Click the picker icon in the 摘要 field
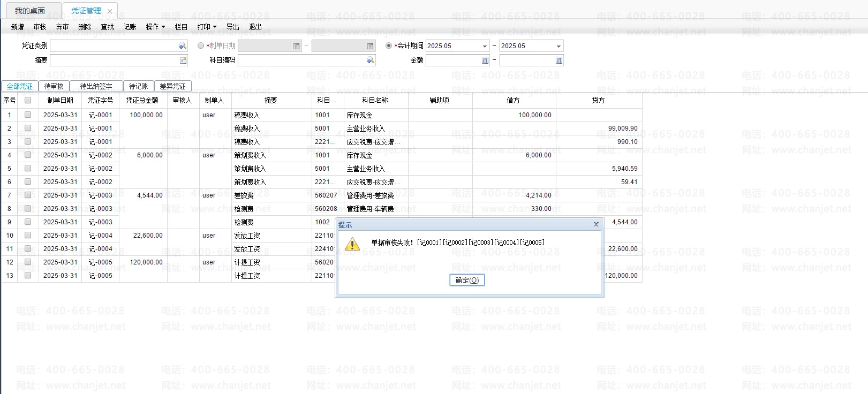Screen dimensions: 868x394 183,60
